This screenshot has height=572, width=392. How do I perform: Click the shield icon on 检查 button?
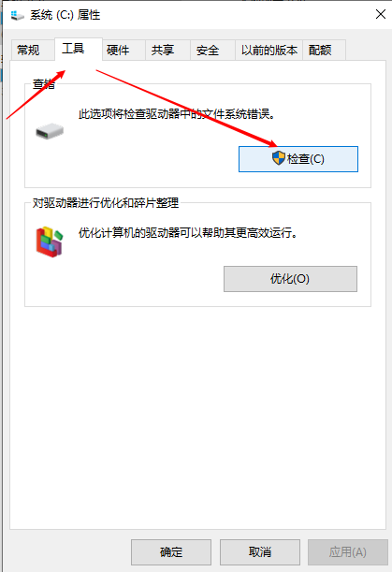(279, 158)
